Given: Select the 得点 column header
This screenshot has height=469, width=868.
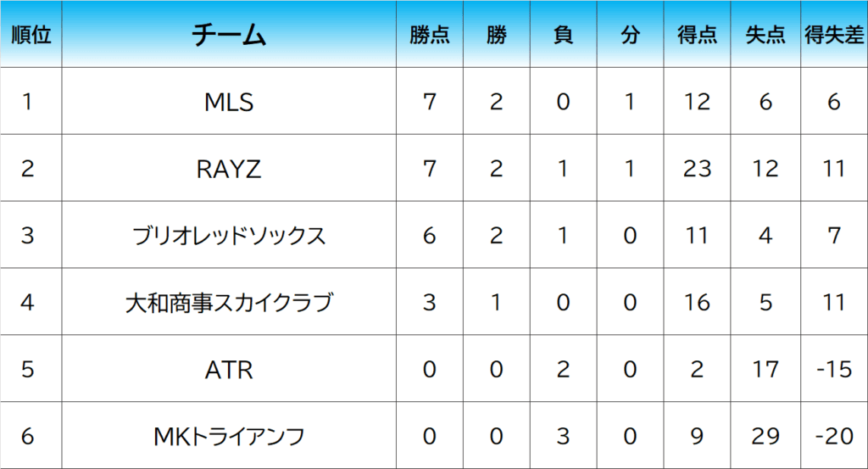Looking at the screenshot, I should (x=697, y=35).
